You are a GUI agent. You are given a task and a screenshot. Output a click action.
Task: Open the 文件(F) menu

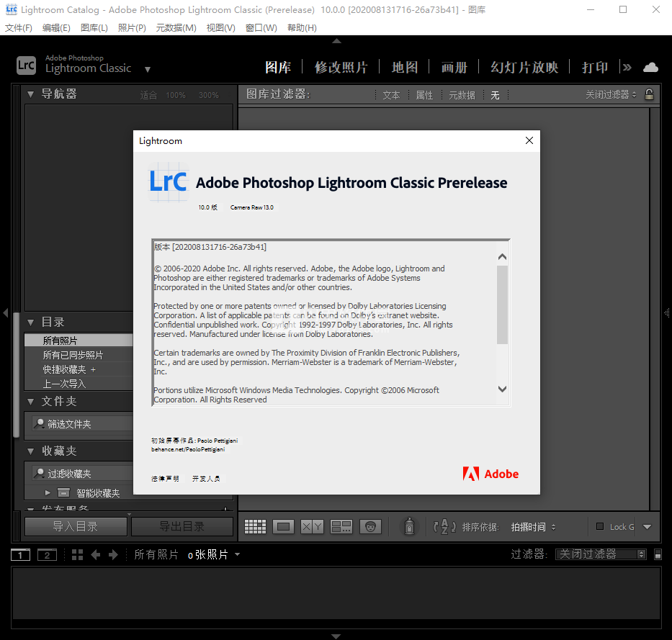19,28
